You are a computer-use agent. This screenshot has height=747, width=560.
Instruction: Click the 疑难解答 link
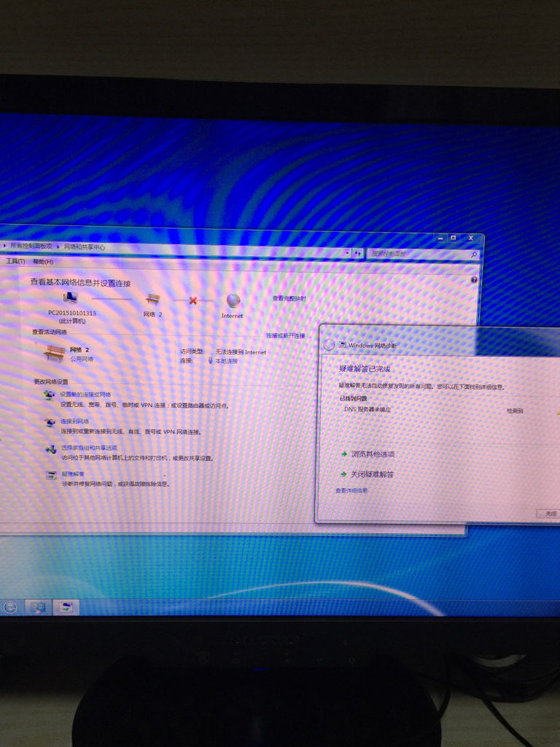pos(74,474)
